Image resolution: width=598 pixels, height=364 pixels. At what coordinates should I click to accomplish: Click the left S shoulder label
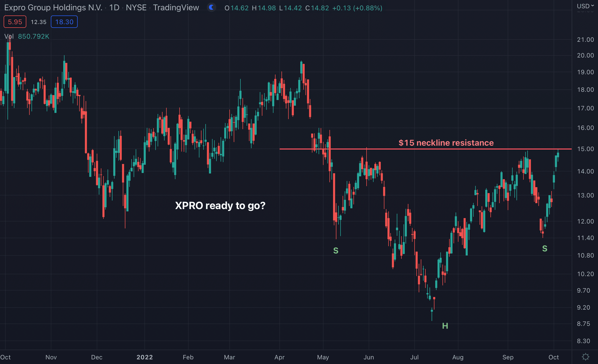[336, 250]
